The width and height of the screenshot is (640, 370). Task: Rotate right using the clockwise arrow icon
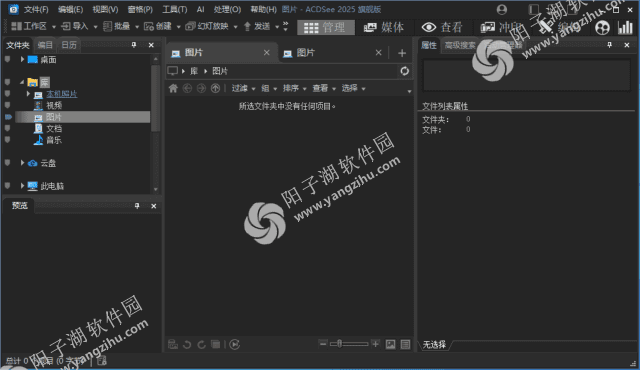click(202, 345)
